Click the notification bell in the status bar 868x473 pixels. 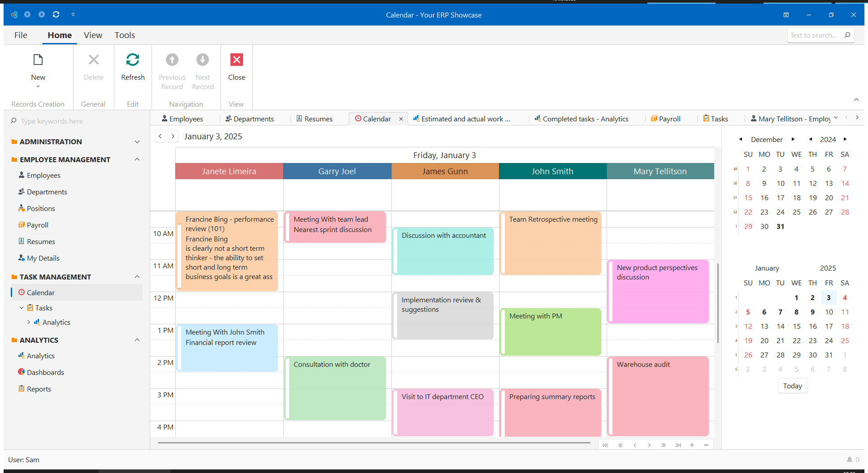(x=849, y=460)
